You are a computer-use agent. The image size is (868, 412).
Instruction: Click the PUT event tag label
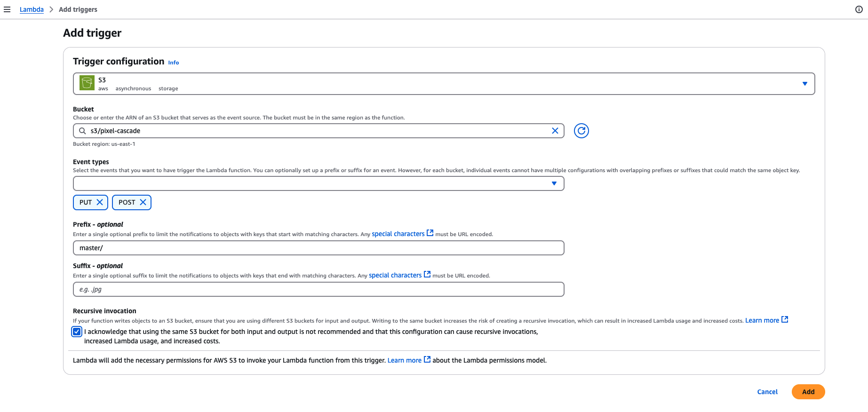[86, 202]
